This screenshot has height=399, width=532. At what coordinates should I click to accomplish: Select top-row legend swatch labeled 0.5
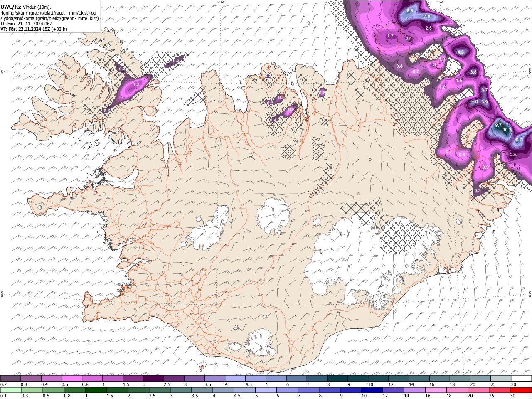point(71,379)
